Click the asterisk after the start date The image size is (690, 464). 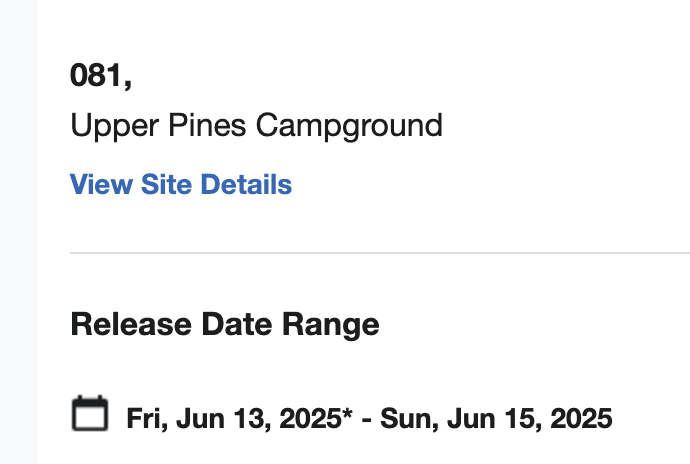click(347, 413)
